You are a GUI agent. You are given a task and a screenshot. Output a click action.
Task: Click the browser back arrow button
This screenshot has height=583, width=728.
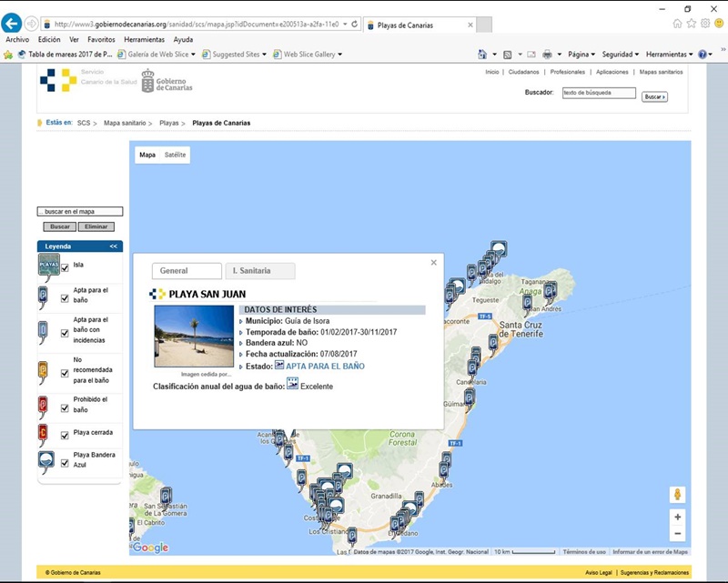[x=11, y=24]
